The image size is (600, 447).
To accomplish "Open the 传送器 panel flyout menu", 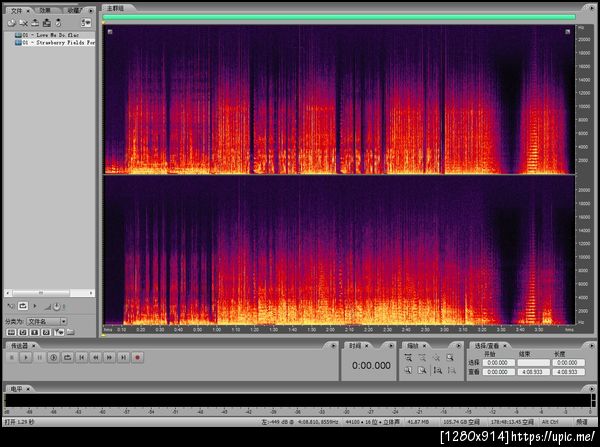I will (333, 346).
